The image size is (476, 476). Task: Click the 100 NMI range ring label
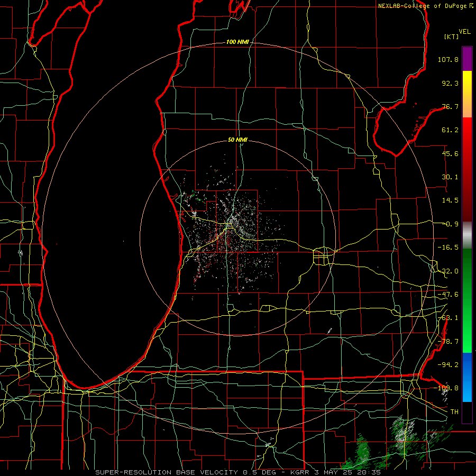pos(237,42)
